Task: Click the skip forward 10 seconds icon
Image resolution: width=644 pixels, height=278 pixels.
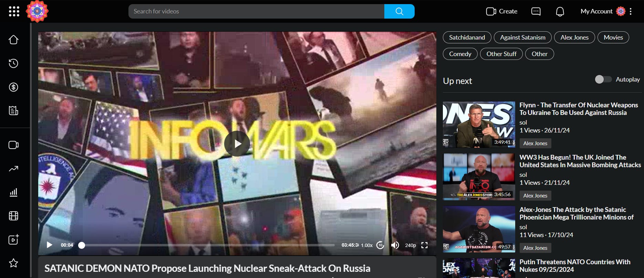Action: [380, 245]
